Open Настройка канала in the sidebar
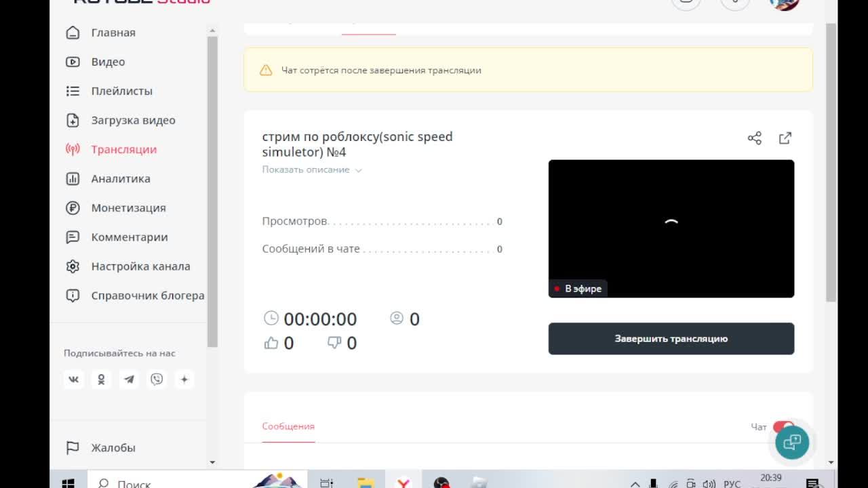Viewport: 868px width, 488px height. pos(140,266)
